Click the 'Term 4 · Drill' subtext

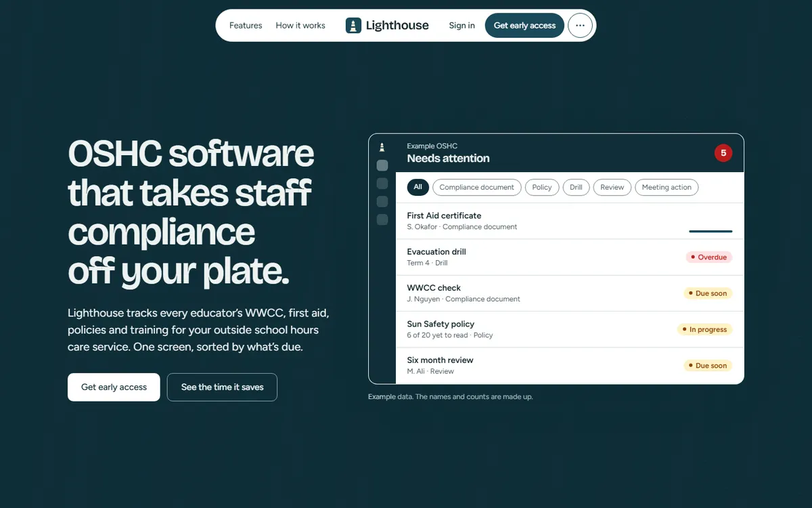coord(427,263)
